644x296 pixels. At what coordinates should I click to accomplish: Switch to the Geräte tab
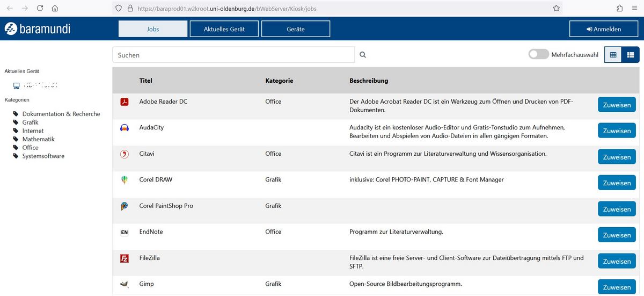click(x=295, y=29)
